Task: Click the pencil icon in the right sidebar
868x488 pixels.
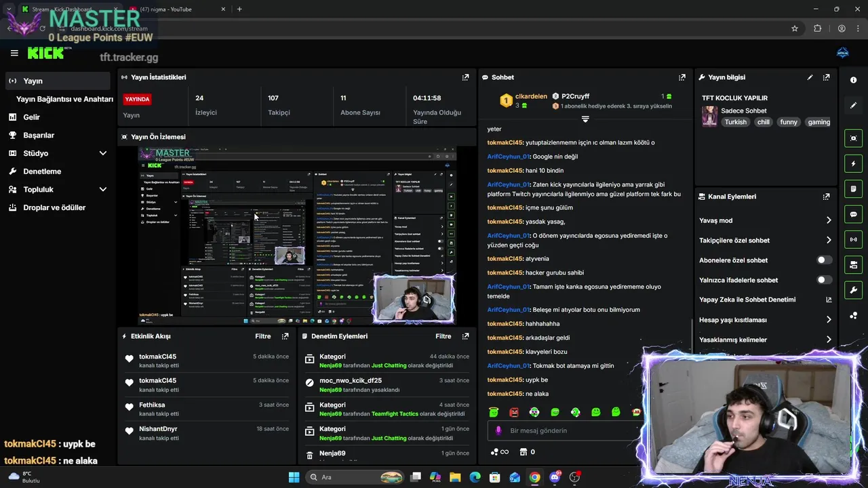Action: pyautogui.click(x=853, y=106)
